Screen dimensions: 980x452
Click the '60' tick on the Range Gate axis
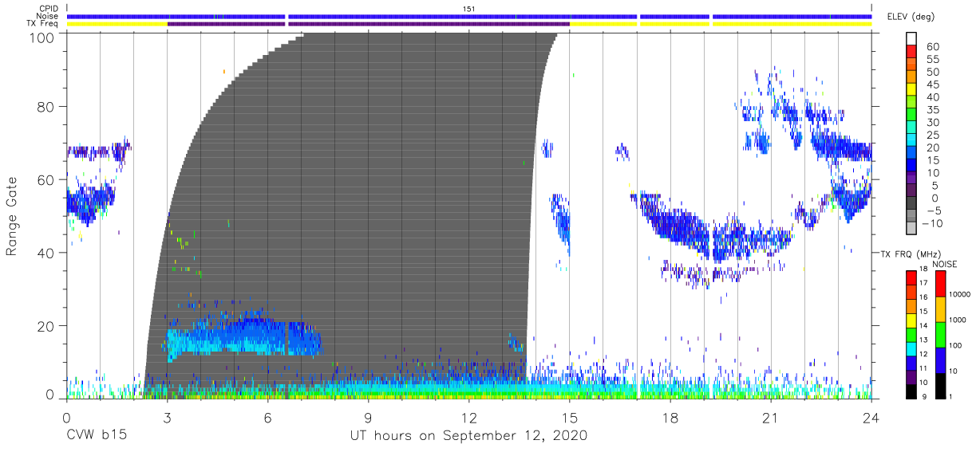[x=46, y=179]
